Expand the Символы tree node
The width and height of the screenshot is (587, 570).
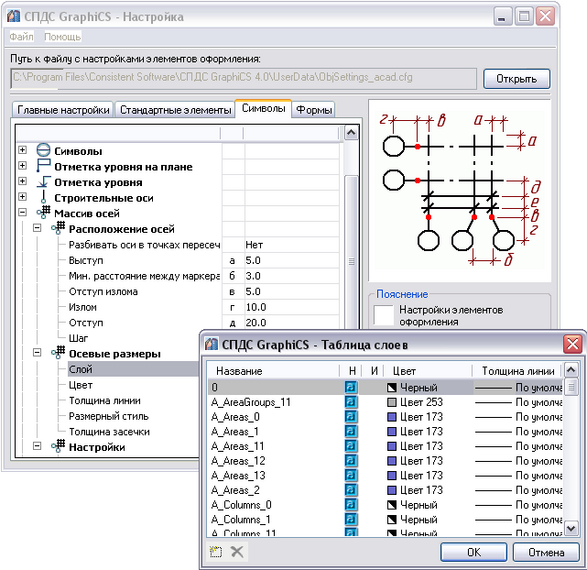[22, 150]
